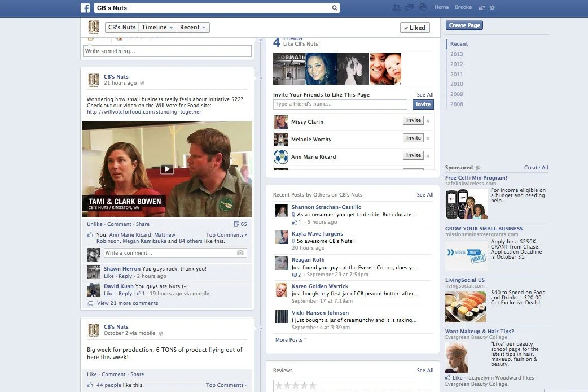This screenshot has width=588, height=392.
Task: Open the willvoteforfood.com standing-together link
Action: [x=144, y=112]
